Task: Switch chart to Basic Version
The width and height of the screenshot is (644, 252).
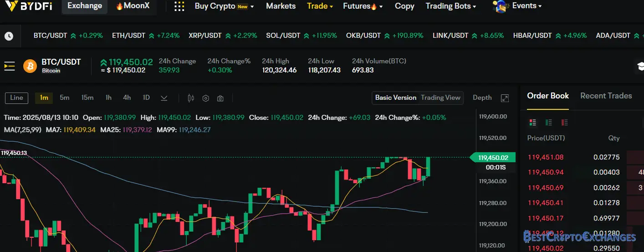Action: [396, 98]
